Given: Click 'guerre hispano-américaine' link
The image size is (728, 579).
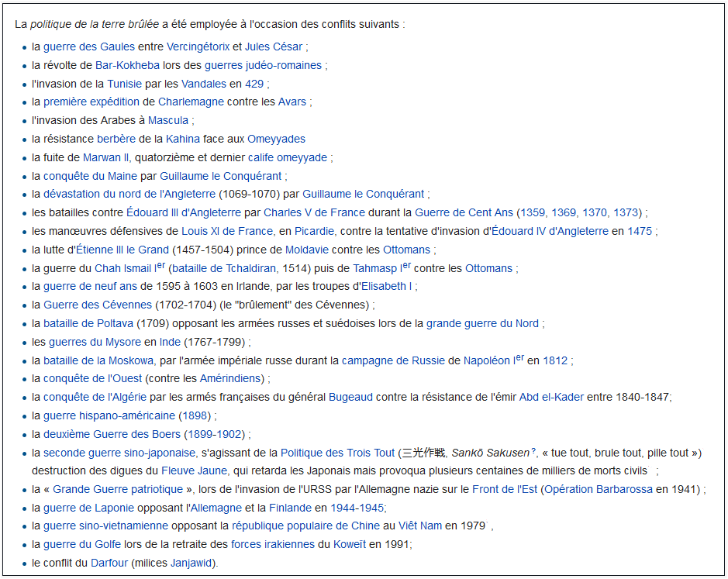Looking at the screenshot, I should 109,416.
